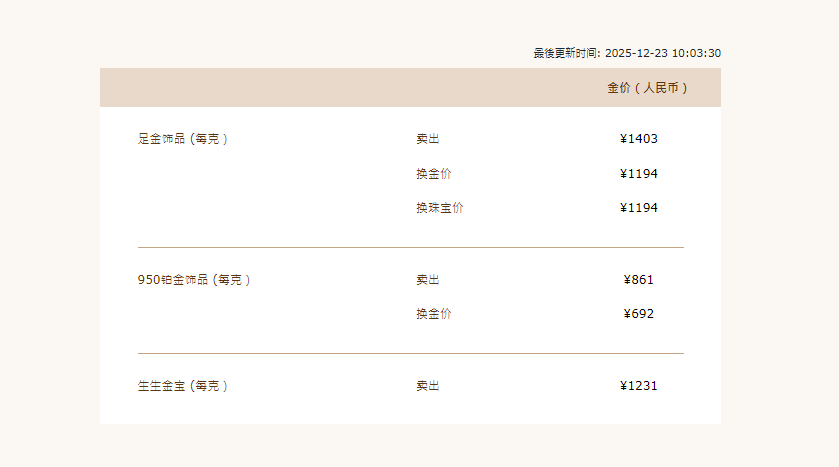Click 卖出 in the 足金饰品 row
Viewport: 839px width, 467px height.
point(428,139)
